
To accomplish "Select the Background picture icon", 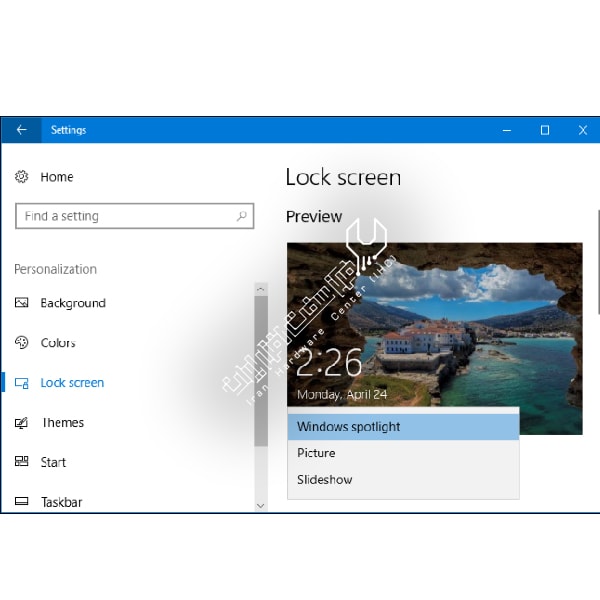I will tap(21, 303).
